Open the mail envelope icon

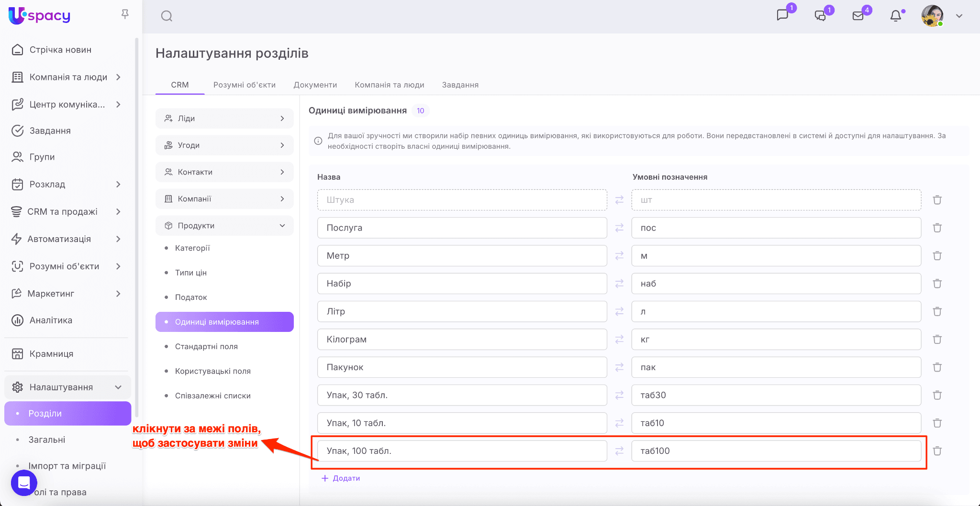(858, 16)
